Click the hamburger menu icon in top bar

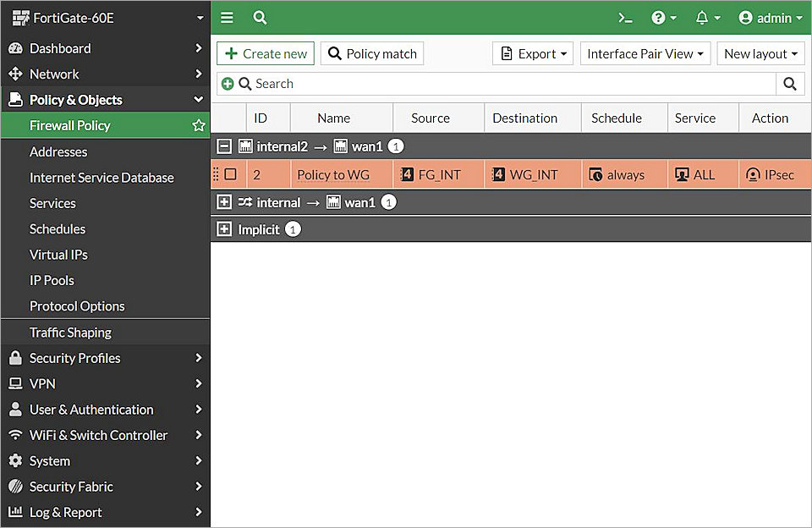click(227, 18)
